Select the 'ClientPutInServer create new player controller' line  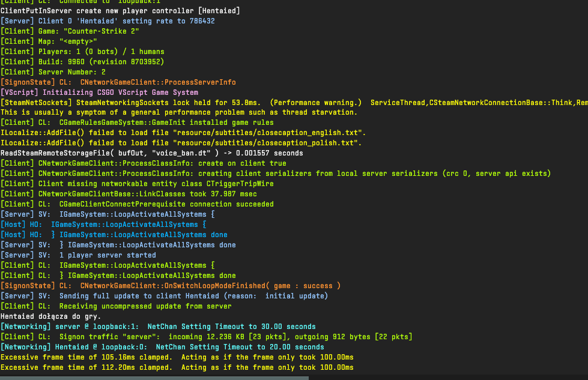(120, 11)
